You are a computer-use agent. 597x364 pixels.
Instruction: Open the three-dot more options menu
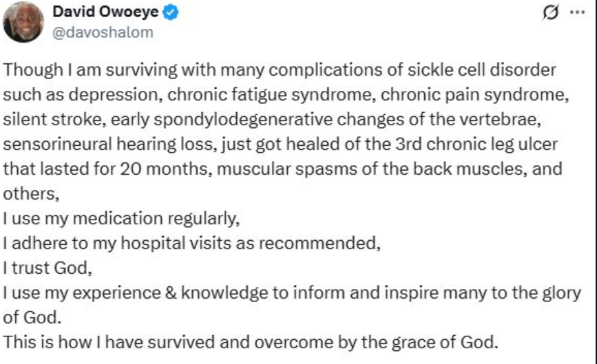pos(576,13)
